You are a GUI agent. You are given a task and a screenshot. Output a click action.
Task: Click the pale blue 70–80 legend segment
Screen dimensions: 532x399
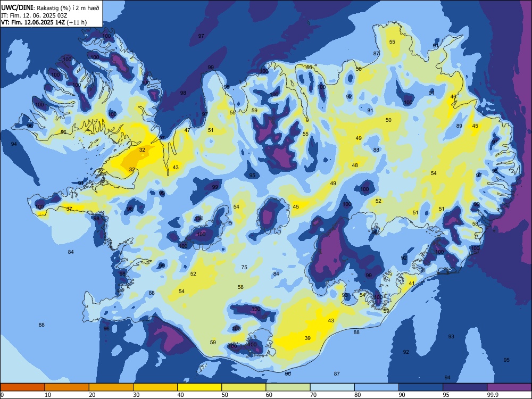click(x=332, y=387)
